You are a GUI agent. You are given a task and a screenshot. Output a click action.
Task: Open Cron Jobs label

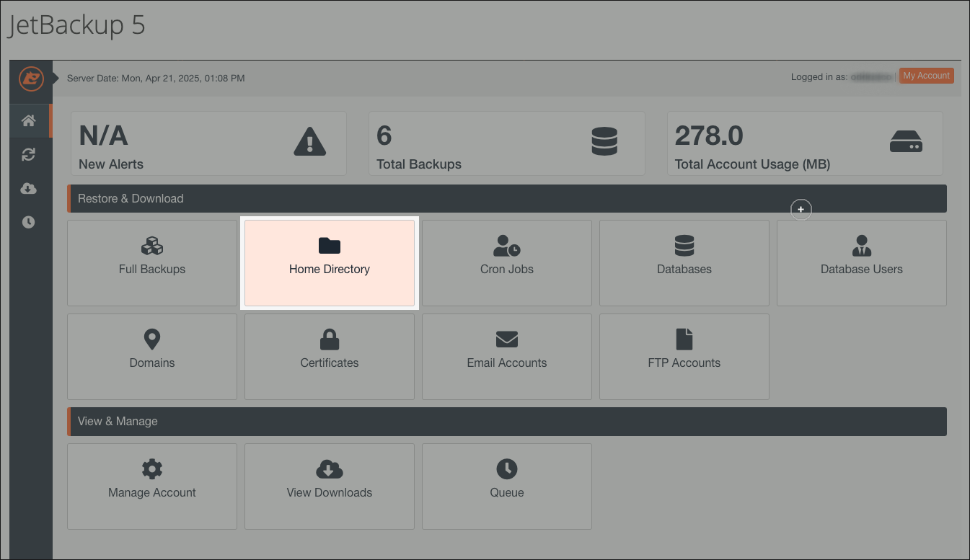[x=507, y=269]
